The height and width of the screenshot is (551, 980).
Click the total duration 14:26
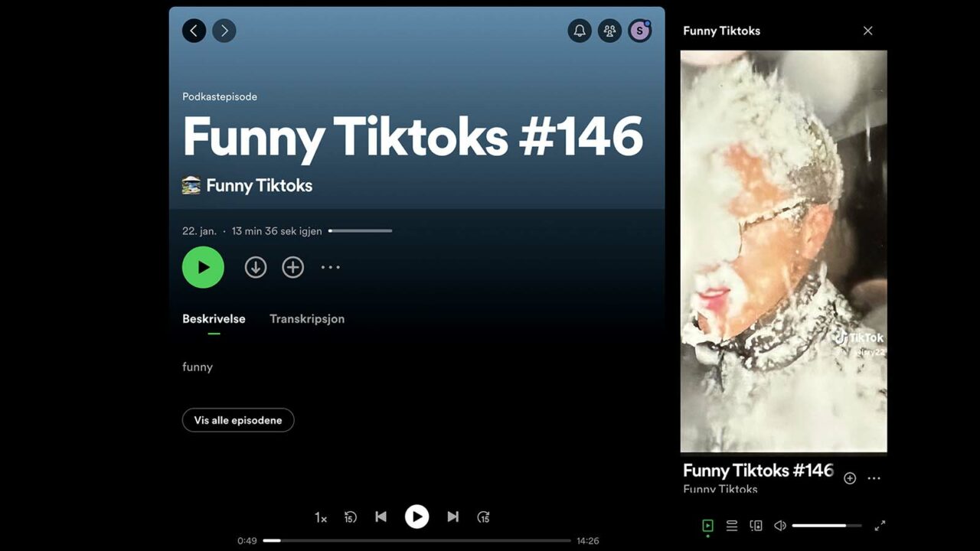tap(588, 541)
